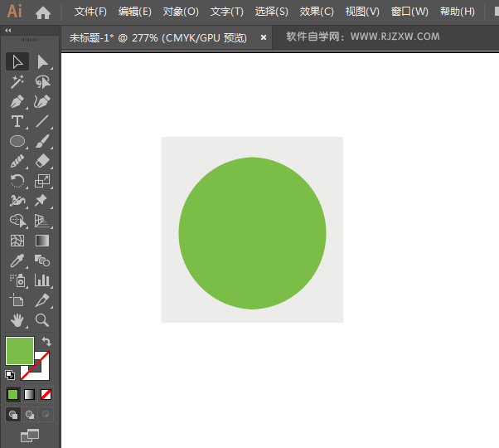The image size is (499, 448).
Task: Select the Scale tool
Action: tap(42, 181)
